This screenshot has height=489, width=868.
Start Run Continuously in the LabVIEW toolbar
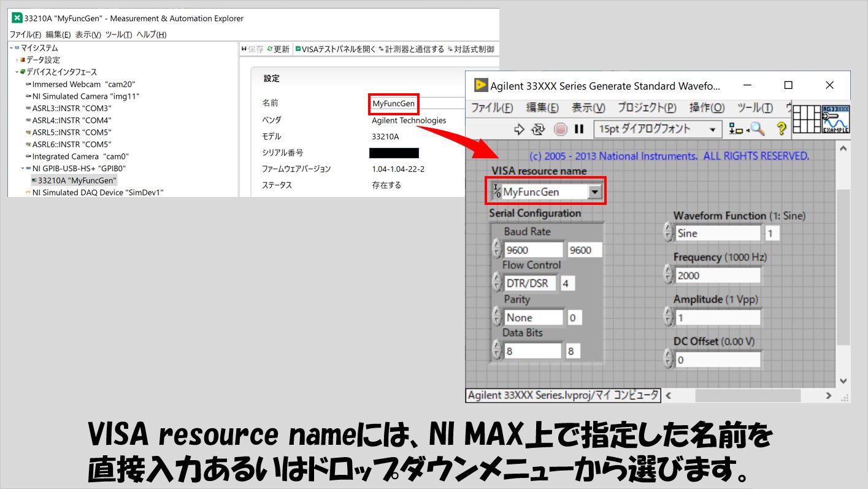tap(539, 129)
